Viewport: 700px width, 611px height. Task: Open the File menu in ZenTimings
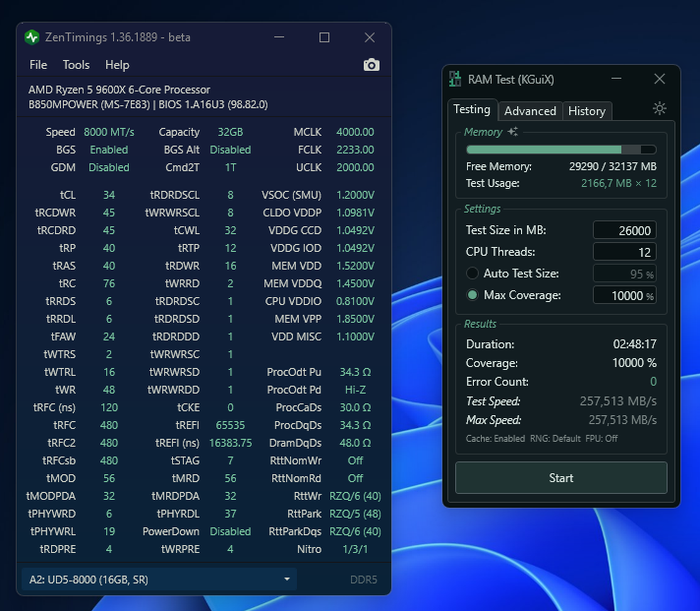click(38, 65)
